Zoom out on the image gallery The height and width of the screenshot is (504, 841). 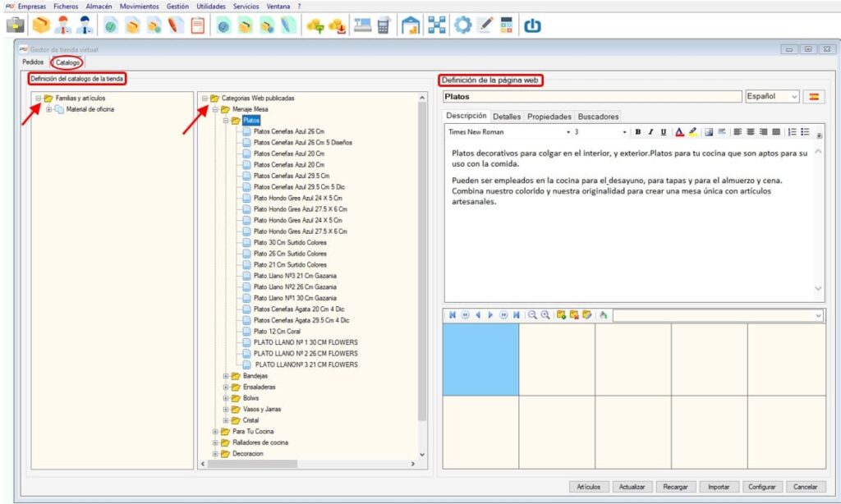point(532,315)
